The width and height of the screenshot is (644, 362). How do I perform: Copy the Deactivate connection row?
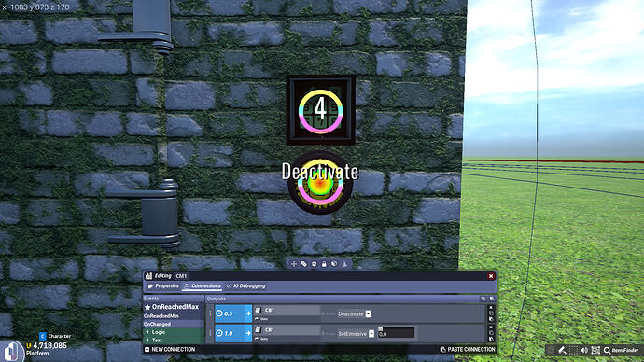point(491,313)
